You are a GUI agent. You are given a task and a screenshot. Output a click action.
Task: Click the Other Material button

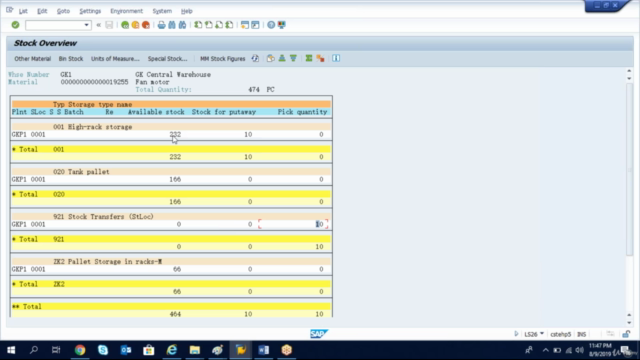(33, 59)
